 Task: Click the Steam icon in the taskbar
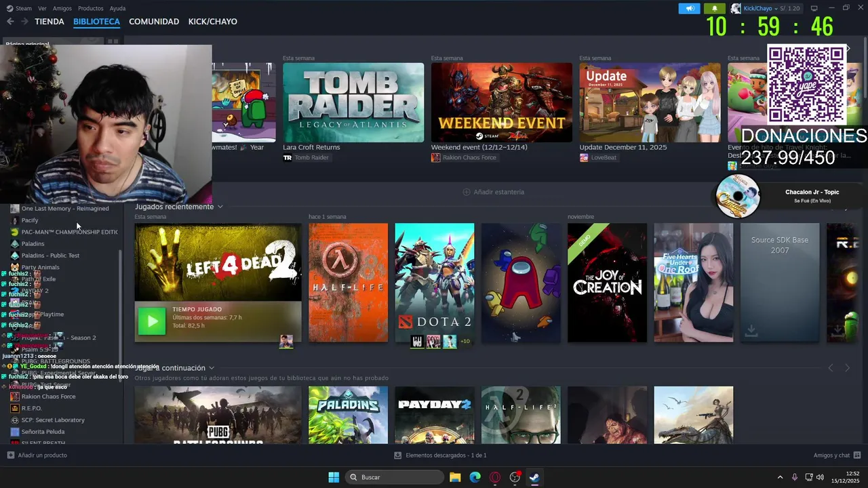(x=534, y=477)
